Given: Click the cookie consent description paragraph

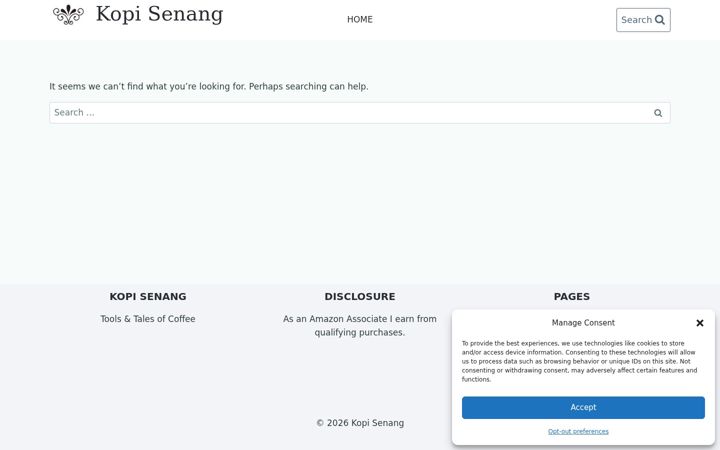Looking at the screenshot, I should tap(579, 361).
